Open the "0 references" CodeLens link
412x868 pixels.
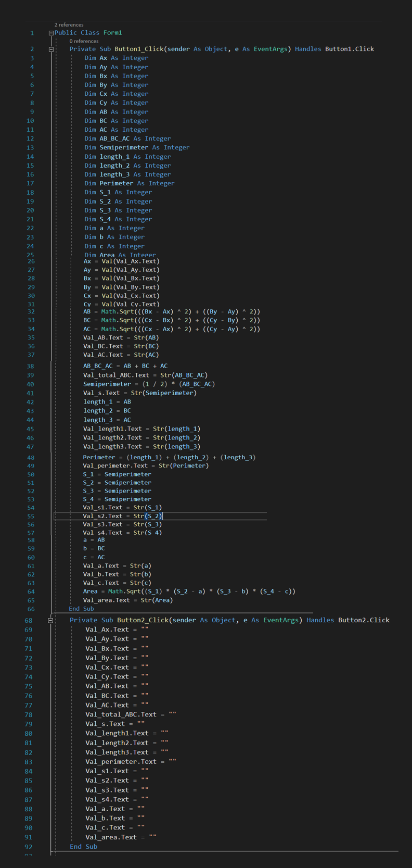pos(84,41)
